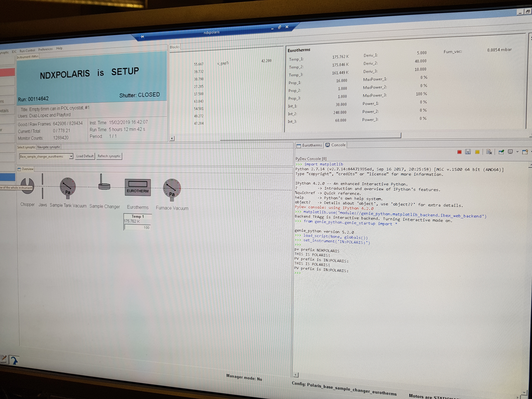Terminate console with the red stop icon
The width and height of the screenshot is (532, 399).
[x=459, y=152]
